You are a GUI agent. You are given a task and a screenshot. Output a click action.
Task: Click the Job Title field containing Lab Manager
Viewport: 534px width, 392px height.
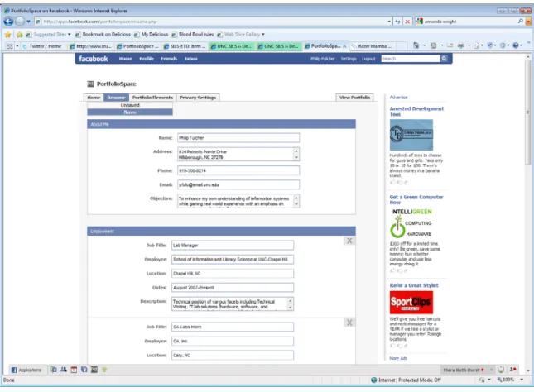point(233,245)
